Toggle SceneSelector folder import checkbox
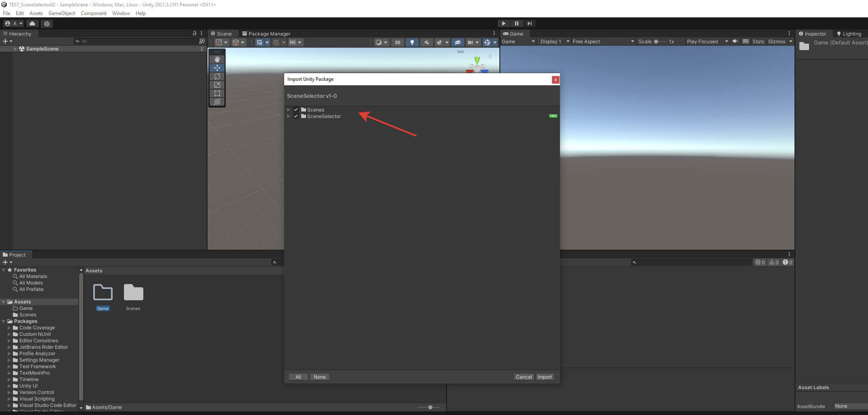 coord(296,116)
